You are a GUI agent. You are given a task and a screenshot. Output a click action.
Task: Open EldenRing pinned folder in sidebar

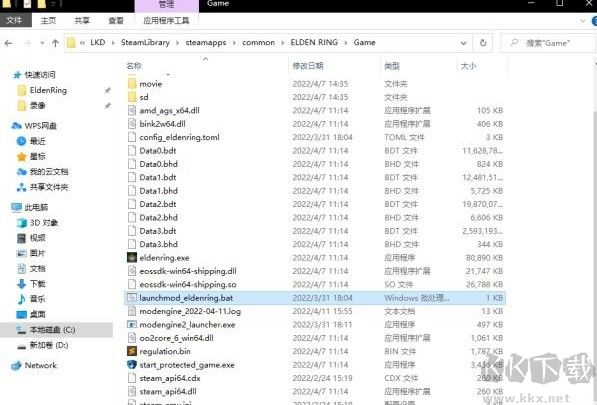tap(48, 90)
